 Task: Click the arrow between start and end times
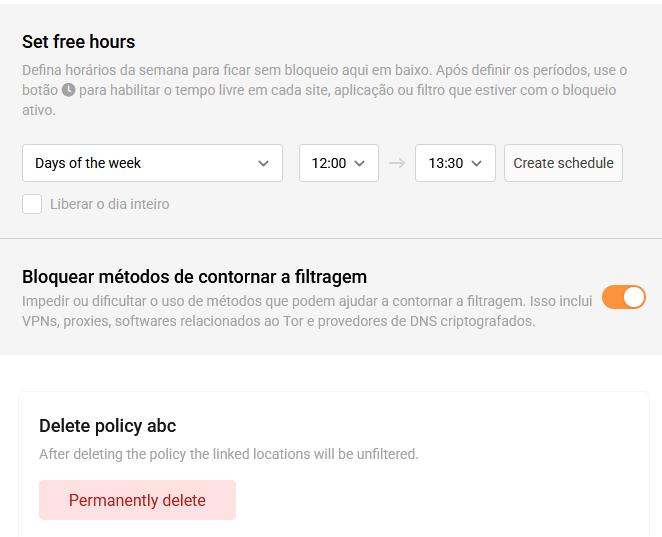tap(397, 163)
